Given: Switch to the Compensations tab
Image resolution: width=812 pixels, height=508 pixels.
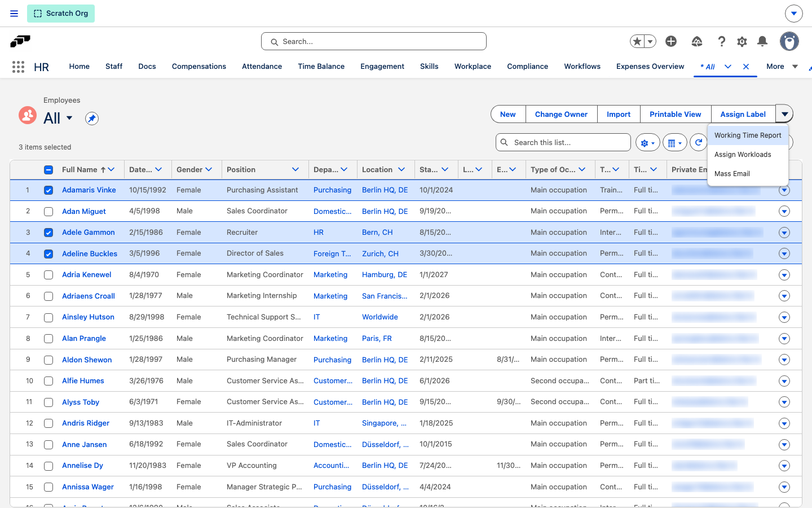Looking at the screenshot, I should click(199, 67).
